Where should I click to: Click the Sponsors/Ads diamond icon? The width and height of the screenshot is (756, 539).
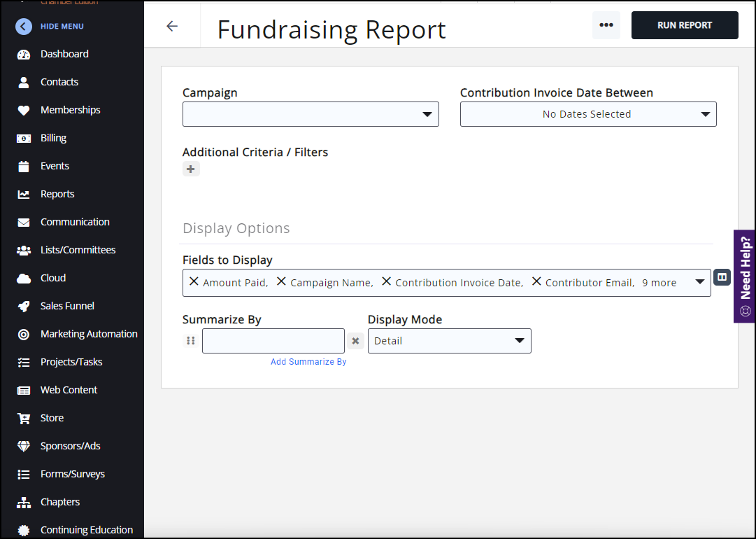[x=24, y=446]
